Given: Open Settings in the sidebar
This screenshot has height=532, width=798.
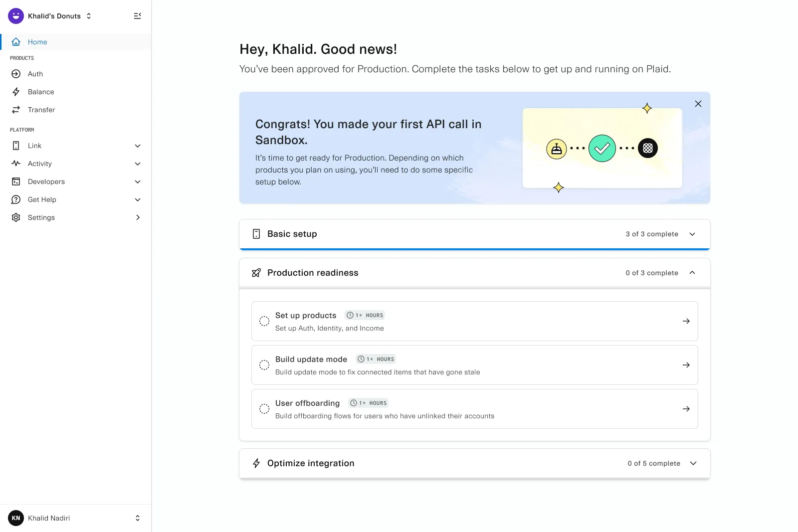Looking at the screenshot, I should (x=76, y=217).
